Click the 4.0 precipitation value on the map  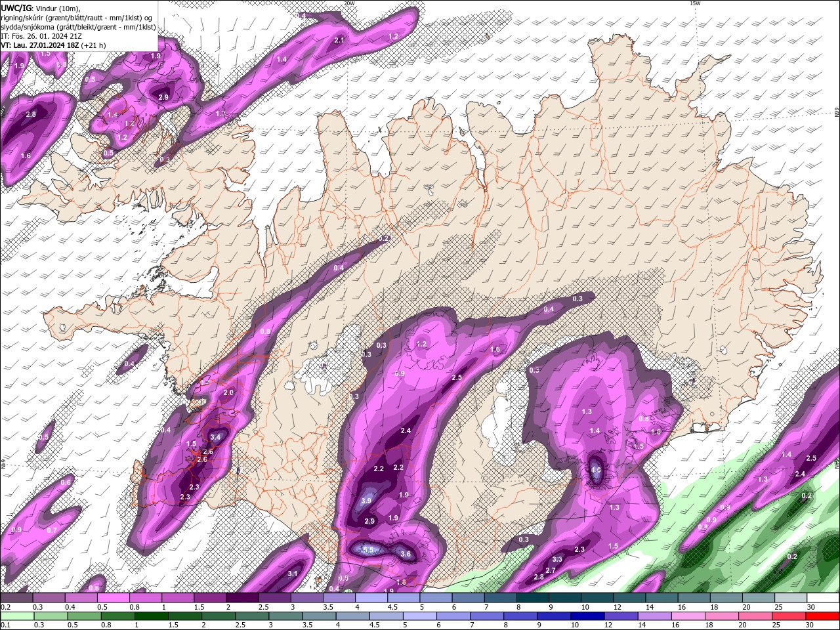tap(596, 470)
